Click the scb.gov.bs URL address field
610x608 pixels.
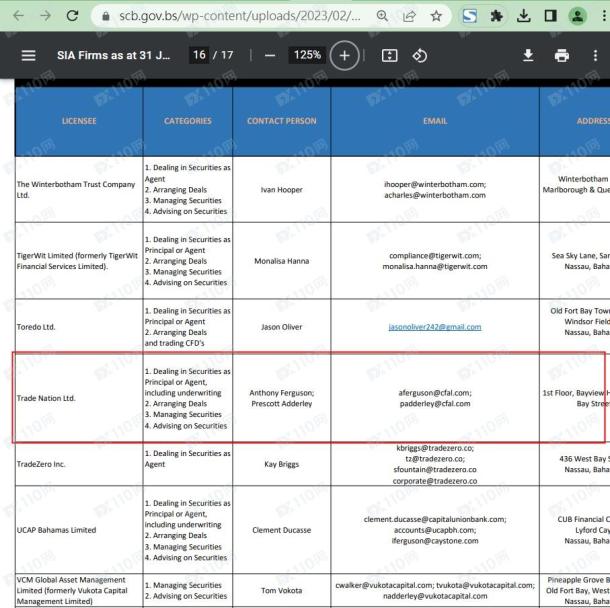(240, 16)
